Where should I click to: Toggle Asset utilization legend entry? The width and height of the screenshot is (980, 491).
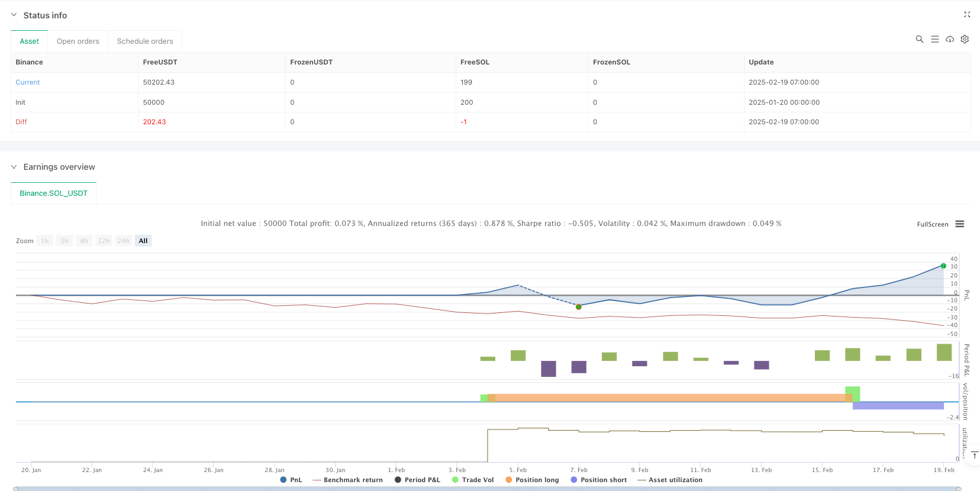pyautogui.click(x=670, y=480)
